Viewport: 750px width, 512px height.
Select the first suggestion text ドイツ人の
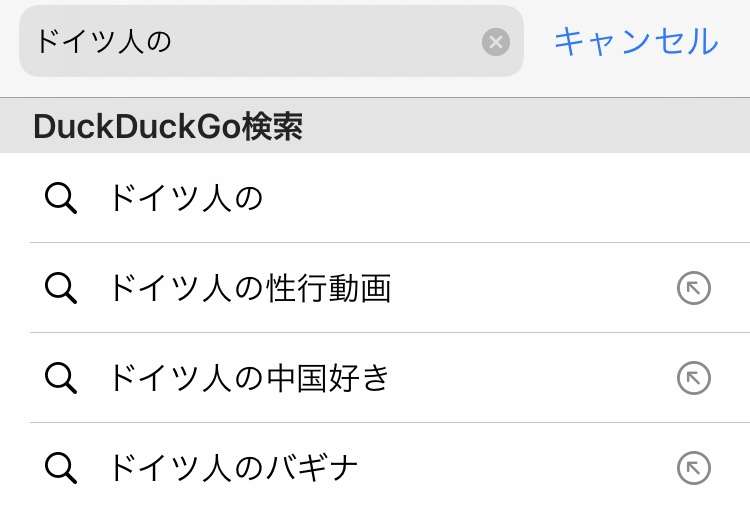tap(186, 198)
